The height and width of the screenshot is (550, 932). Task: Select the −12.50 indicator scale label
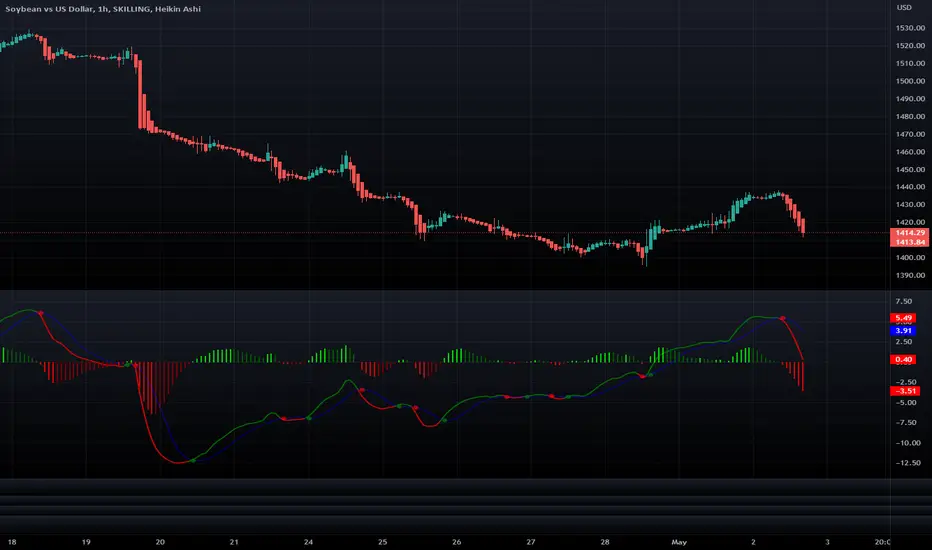coord(908,463)
